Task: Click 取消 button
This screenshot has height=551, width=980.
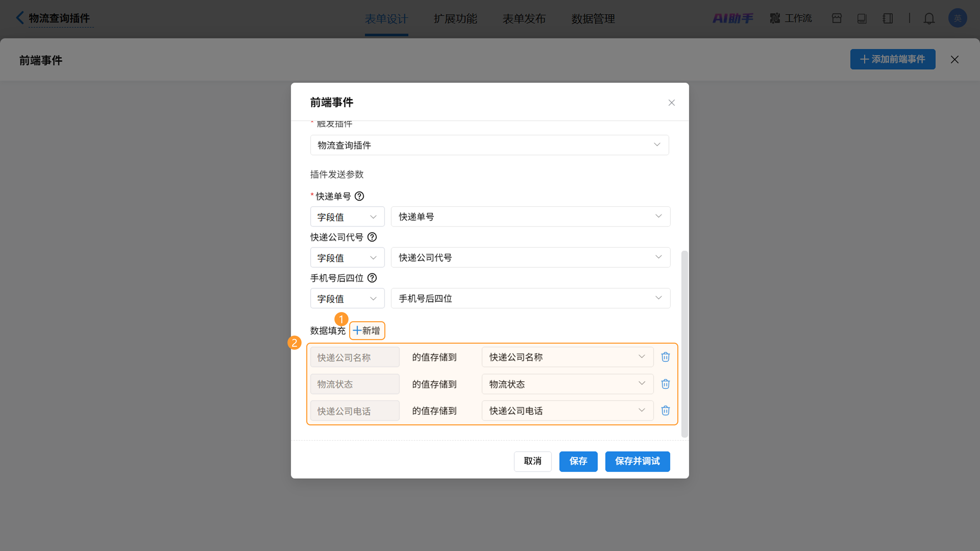Action: 532,461
